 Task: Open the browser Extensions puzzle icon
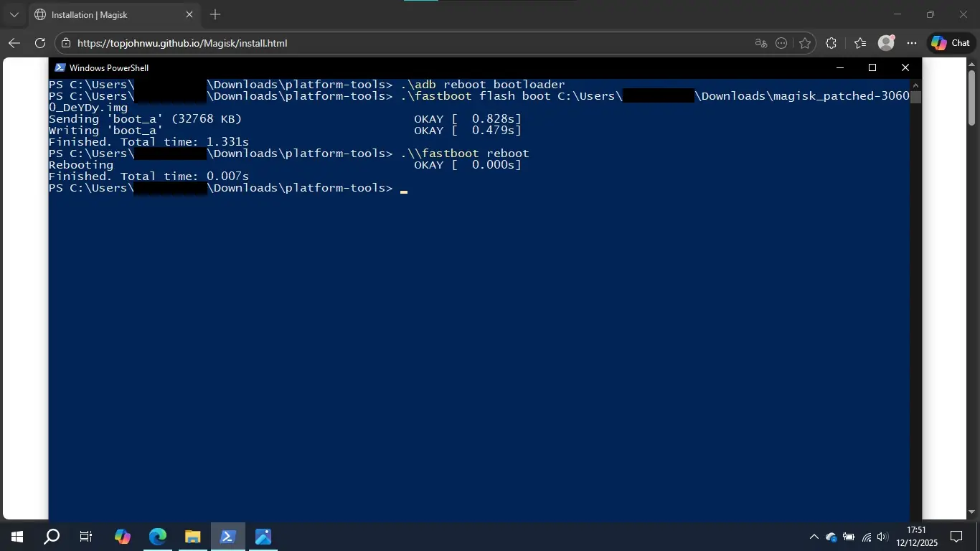[x=831, y=43]
